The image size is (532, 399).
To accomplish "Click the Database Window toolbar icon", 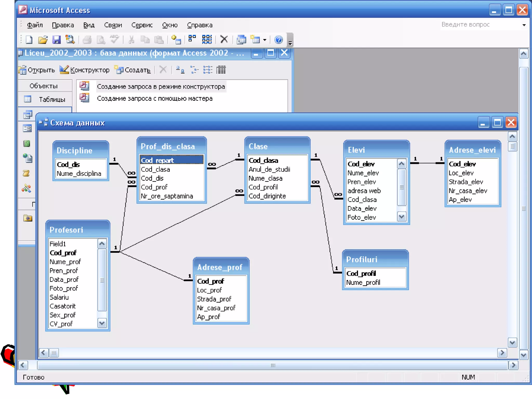I will [241, 40].
